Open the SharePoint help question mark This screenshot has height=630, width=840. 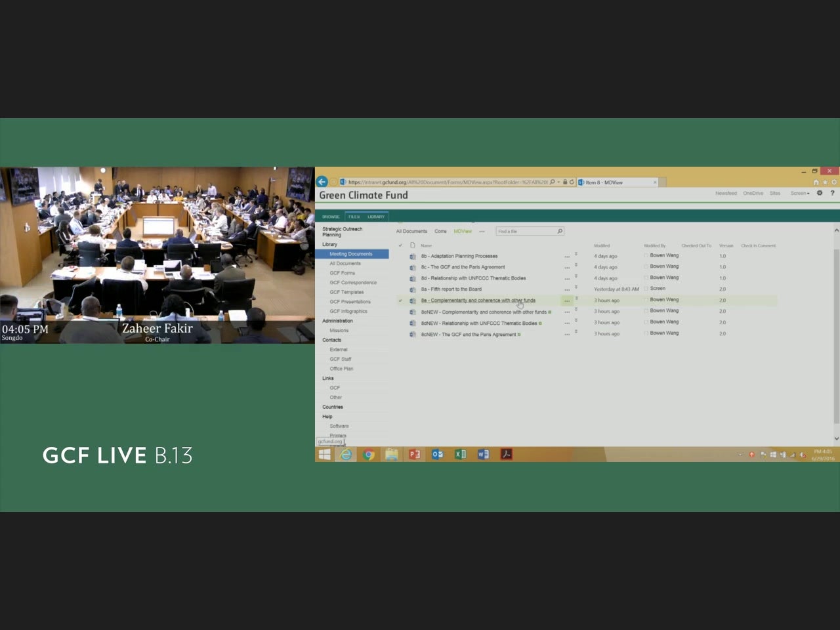pos(832,193)
